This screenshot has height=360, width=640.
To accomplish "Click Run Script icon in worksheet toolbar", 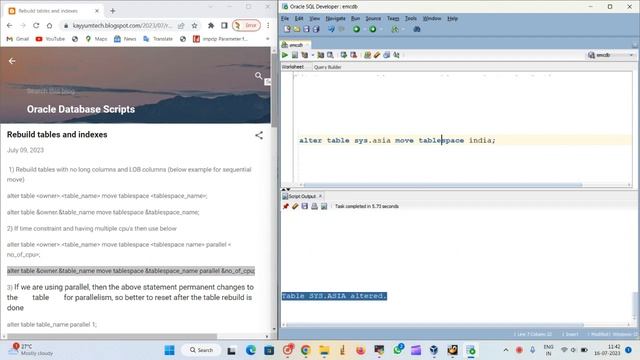I will pyautogui.click(x=295, y=55).
